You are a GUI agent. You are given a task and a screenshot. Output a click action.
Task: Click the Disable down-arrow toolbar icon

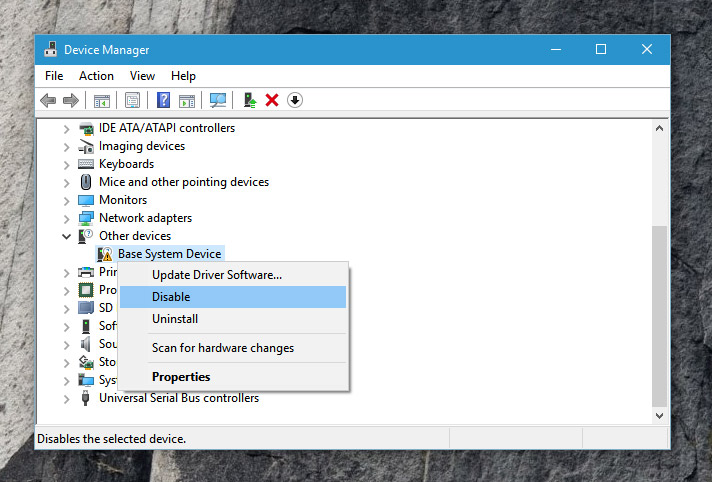point(295,100)
